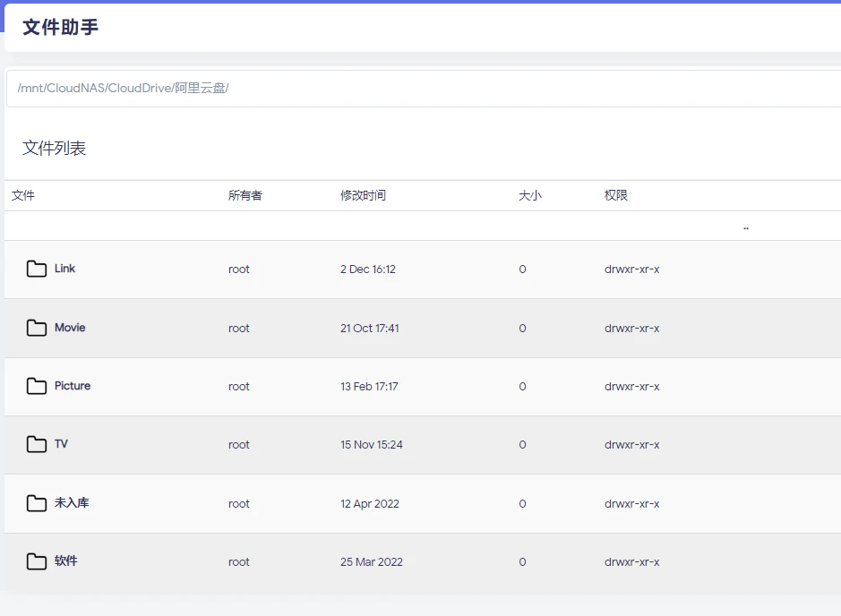The height and width of the screenshot is (616, 841).
Task: Click the 大小 column header
Action: (530, 195)
